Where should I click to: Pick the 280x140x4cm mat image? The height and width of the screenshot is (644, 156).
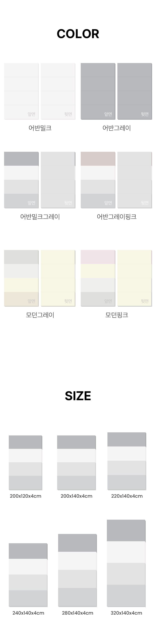(x=77, y=570)
